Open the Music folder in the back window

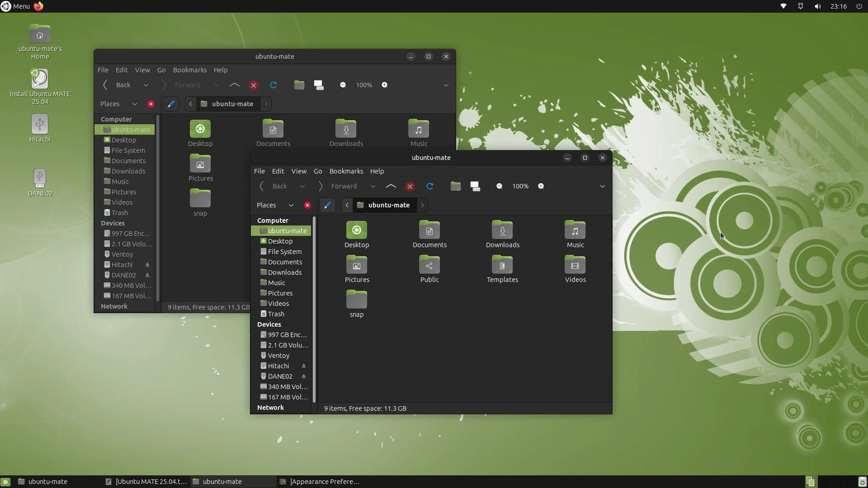419,132
